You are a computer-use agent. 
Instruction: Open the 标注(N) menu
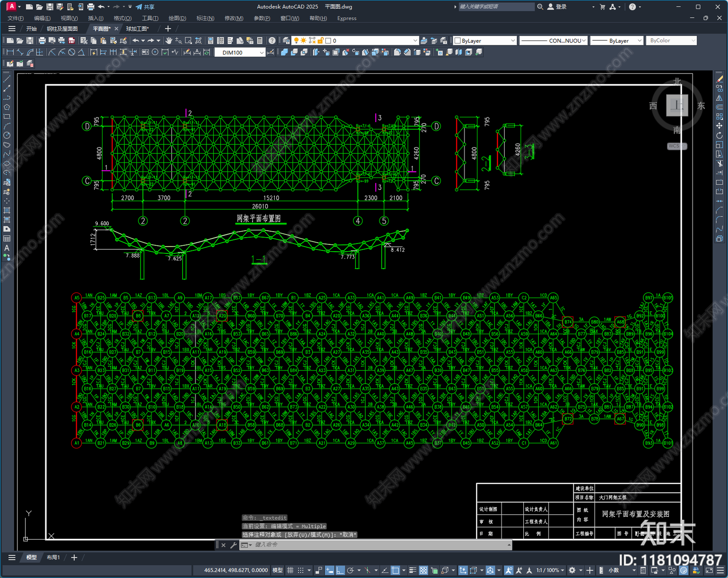[x=205, y=18]
